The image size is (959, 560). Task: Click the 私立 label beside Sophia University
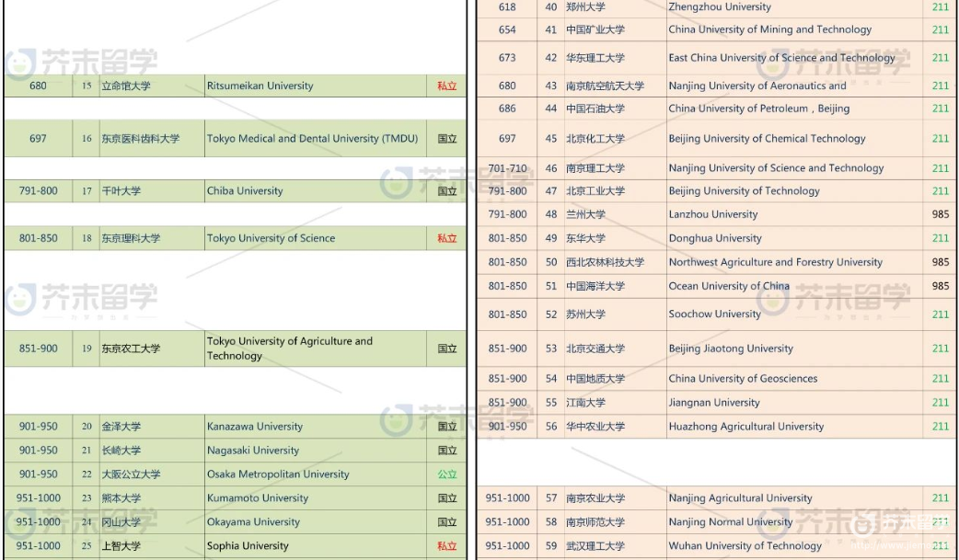(x=447, y=545)
